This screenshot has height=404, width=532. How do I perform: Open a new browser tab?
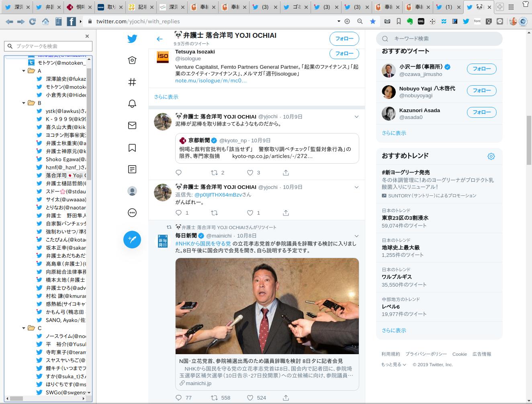point(500,7)
